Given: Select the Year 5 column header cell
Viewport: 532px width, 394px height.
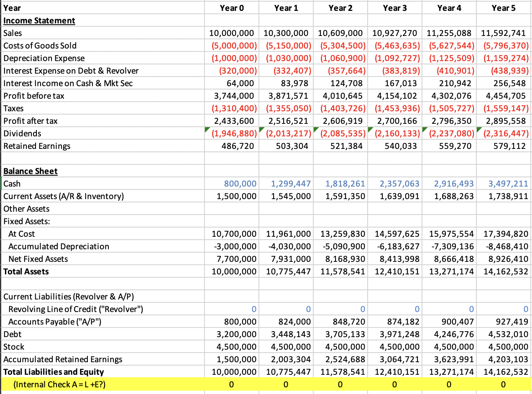Looking at the screenshot, I should pos(504,8).
